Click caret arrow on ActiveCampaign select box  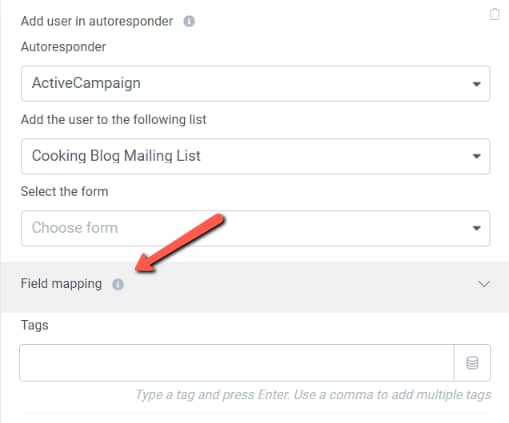coord(477,84)
